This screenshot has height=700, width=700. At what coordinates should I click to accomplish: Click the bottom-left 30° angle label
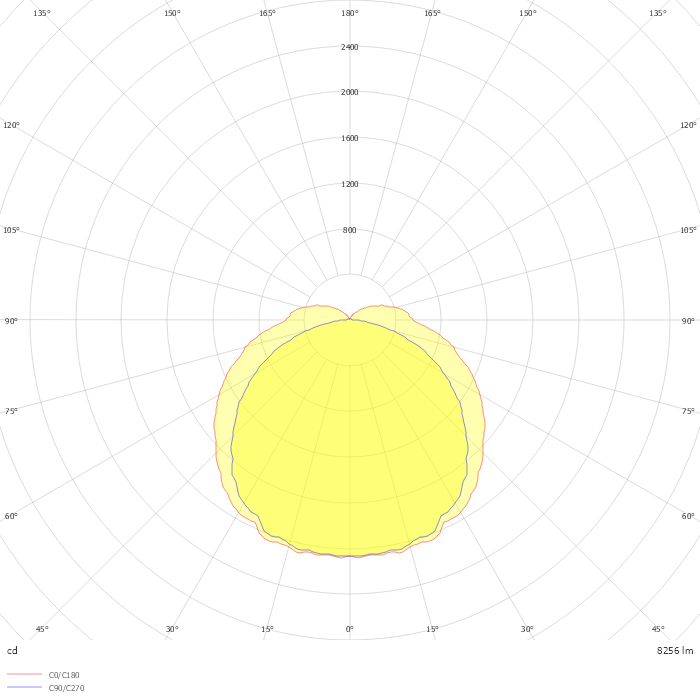[x=172, y=629]
